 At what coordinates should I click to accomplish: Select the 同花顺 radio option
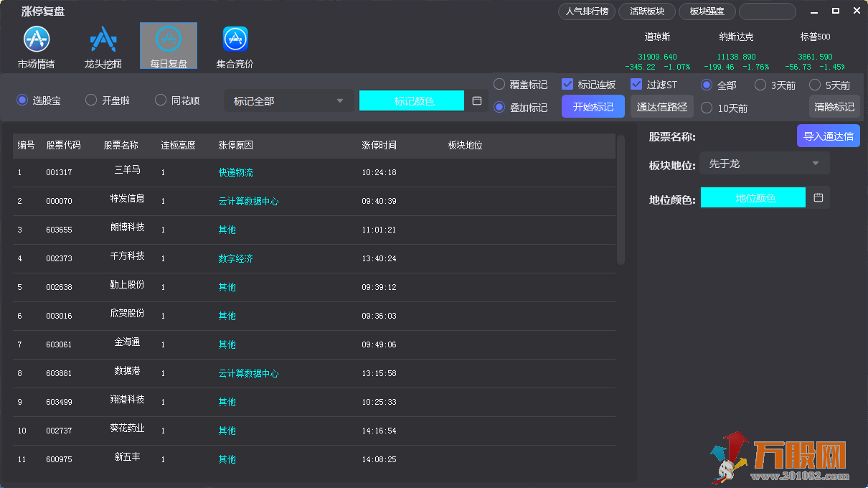tap(177, 100)
